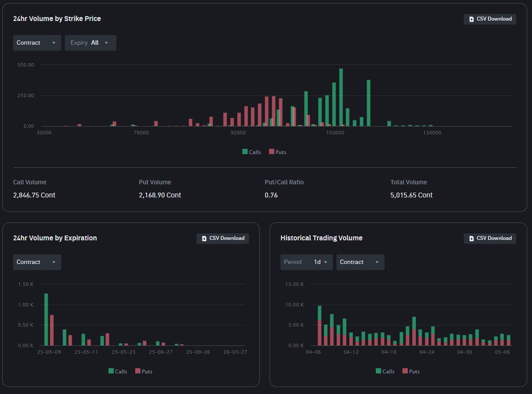Hide Calls series in Volume by Expiration legend
Image resolution: width=532 pixels, height=394 pixels.
tap(118, 371)
